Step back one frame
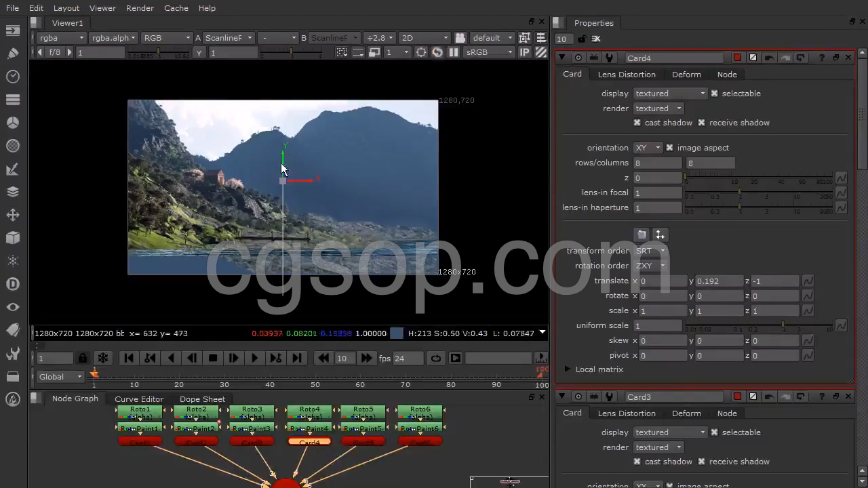This screenshot has height=488, width=868. click(192, 358)
